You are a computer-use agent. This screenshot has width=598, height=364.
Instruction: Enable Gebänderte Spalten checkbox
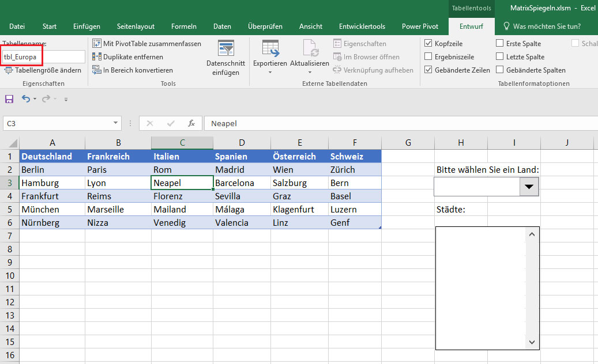pyautogui.click(x=499, y=70)
